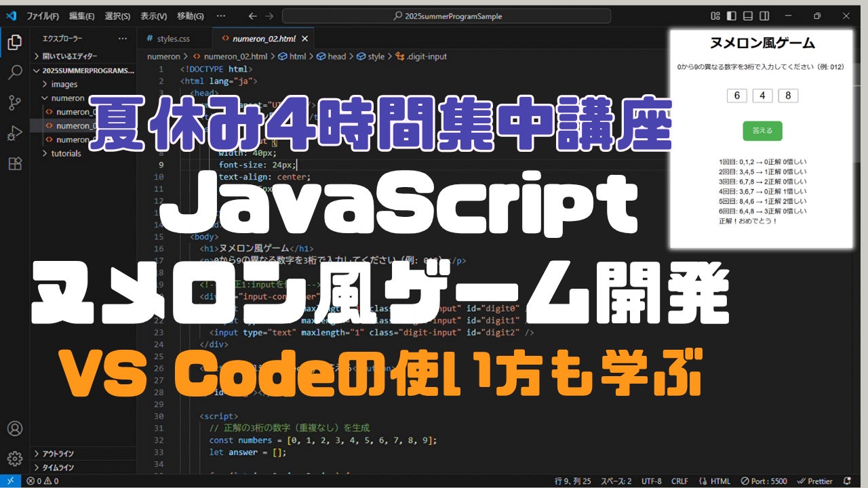Change indentation via スペース: 2
The image size is (868, 488).
click(616, 481)
